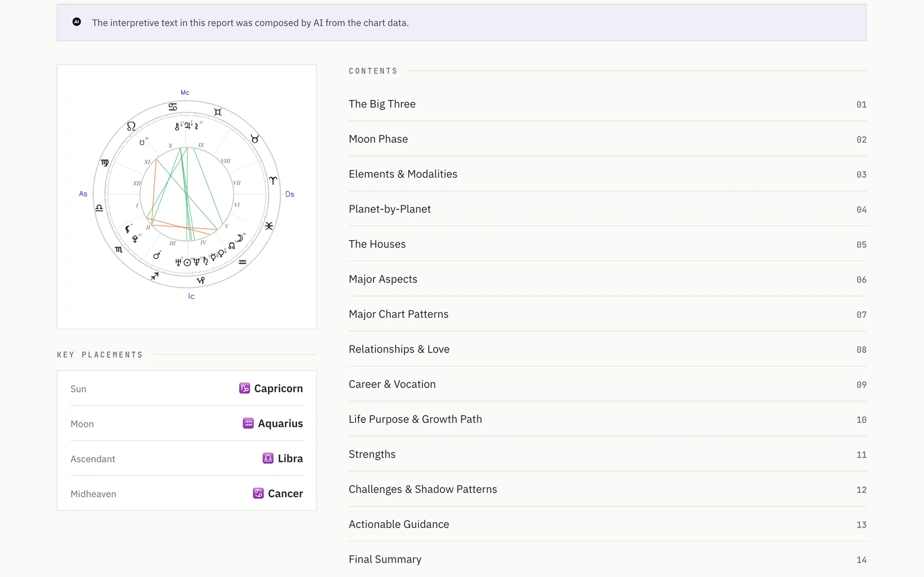Image resolution: width=924 pixels, height=577 pixels.
Task: Open Elements & Modalities in contents
Action: [x=608, y=174]
